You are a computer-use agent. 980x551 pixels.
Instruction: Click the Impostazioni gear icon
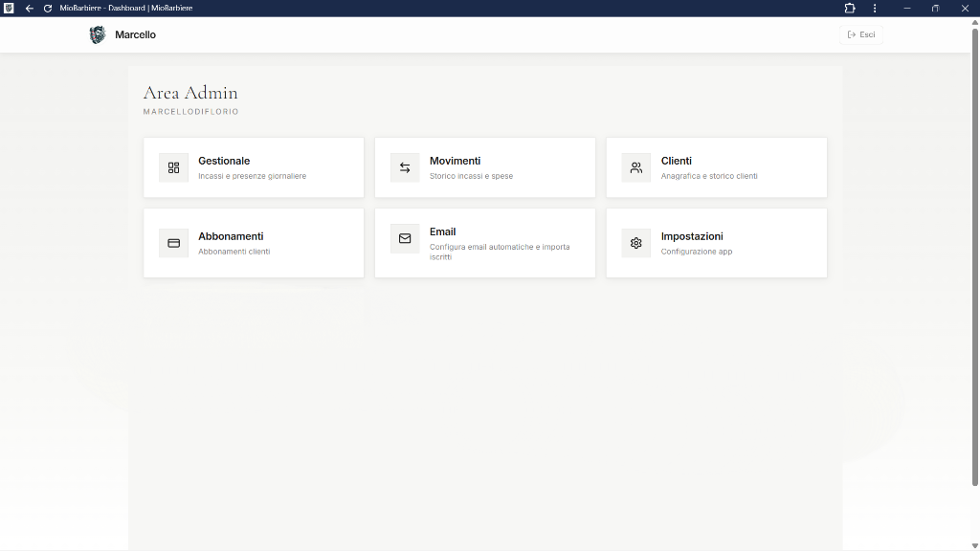pyautogui.click(x=636, y=243)
